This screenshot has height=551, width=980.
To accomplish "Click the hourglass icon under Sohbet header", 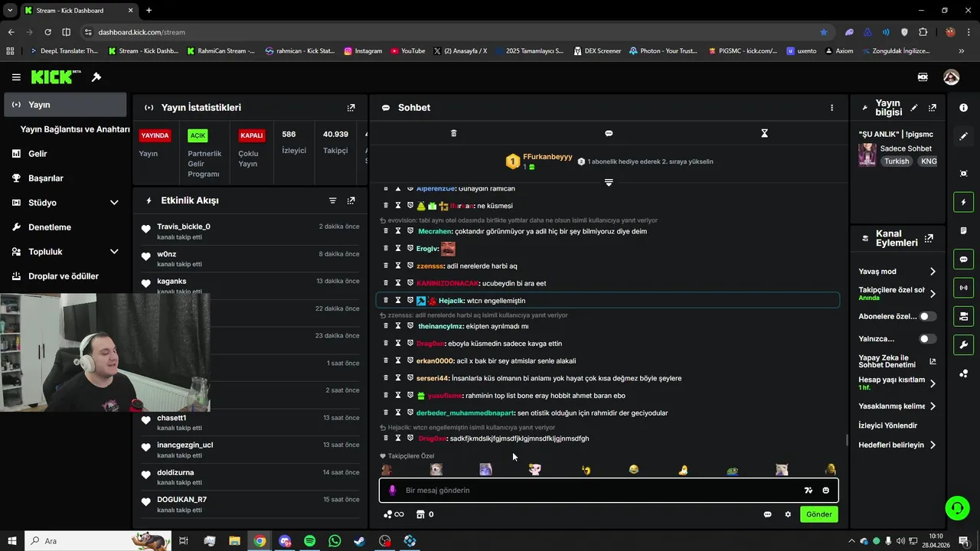I will point(764,133).
